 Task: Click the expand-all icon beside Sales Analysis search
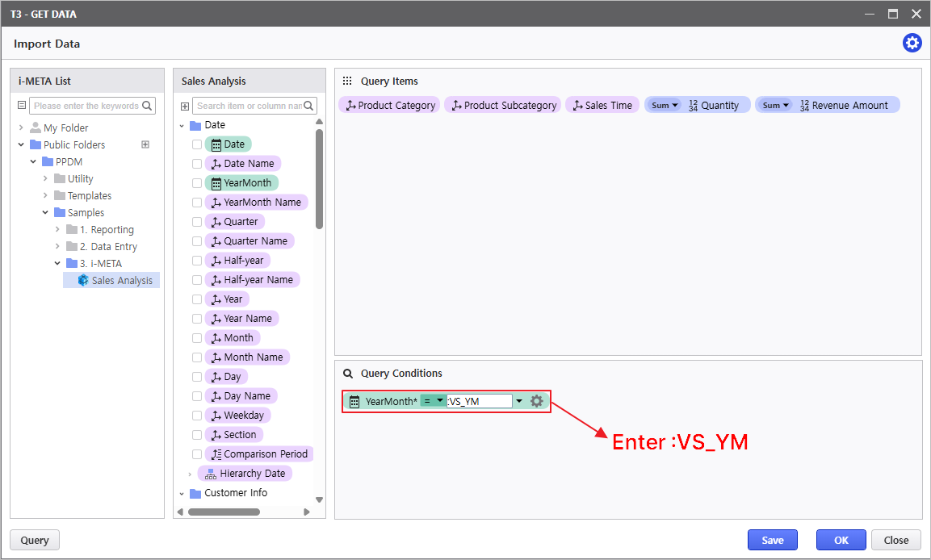coord(185,107)
